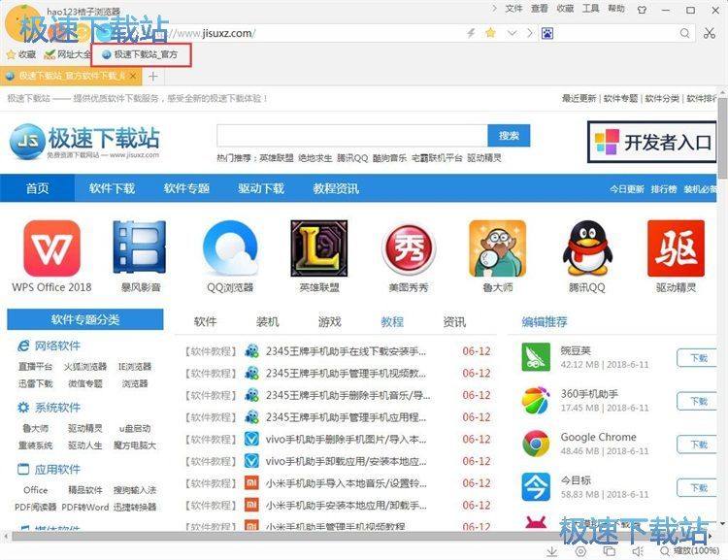Open the 鲁大师 icon
Screen dimensions: 728x560
(x=497, y=248)
